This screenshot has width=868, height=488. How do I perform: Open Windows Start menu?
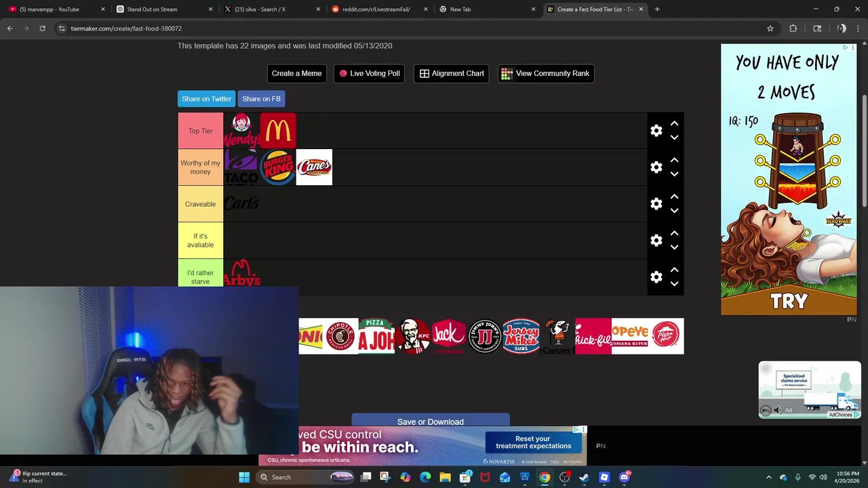point(244,477)
